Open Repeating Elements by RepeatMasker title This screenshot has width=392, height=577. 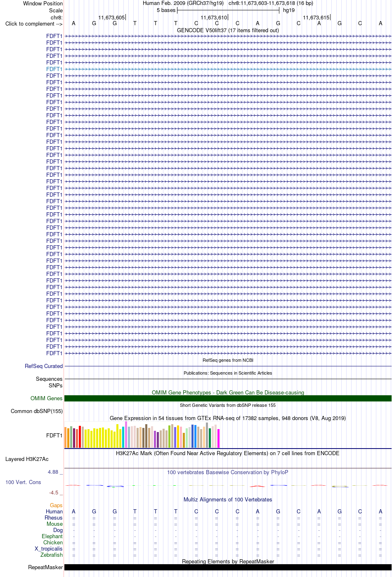click(228, 561)
